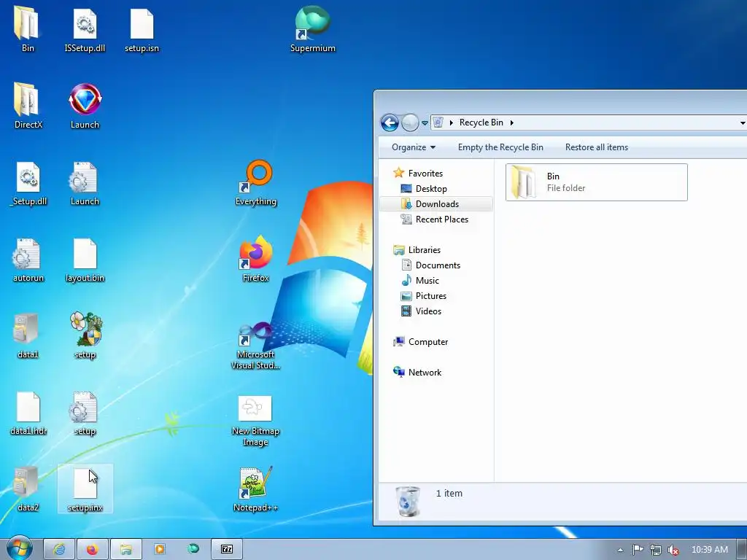Open the Windows Start menu orb
The width and height of the screenshot is (747, 560).
[19, 548]
